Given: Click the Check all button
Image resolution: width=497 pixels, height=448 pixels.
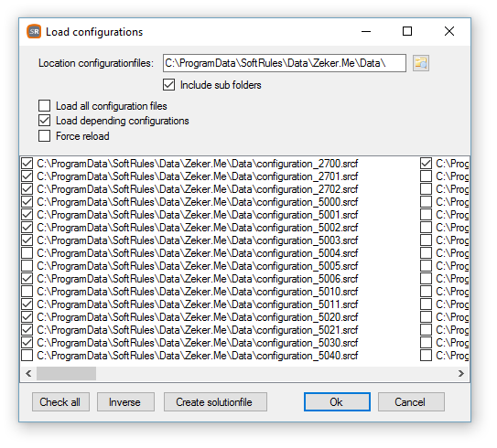Looking at the screenshot, I should (x=60, y=402).
